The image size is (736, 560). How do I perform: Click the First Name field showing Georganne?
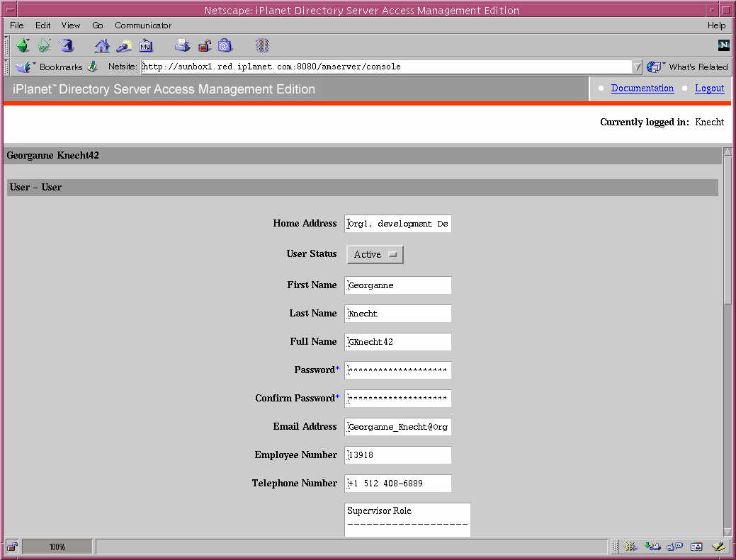point(398,285)
